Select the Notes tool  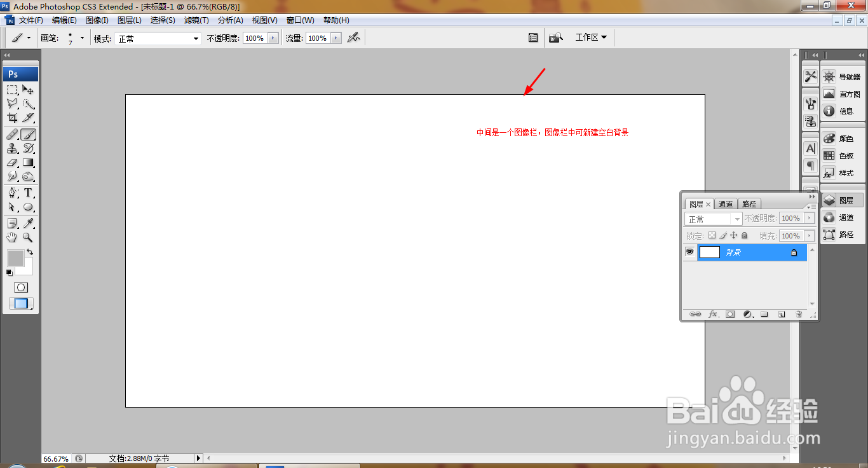click(12, 223)
